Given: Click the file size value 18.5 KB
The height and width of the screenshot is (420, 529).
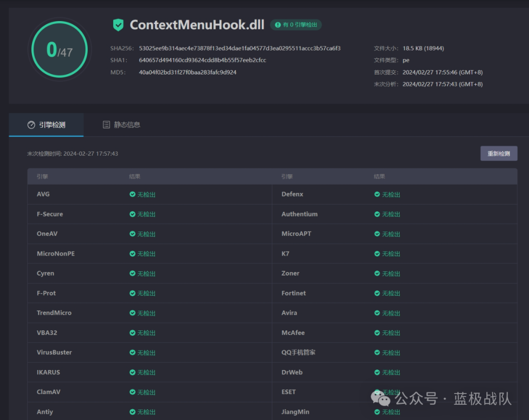Looking at the screenshot, I should pos(423,48).
